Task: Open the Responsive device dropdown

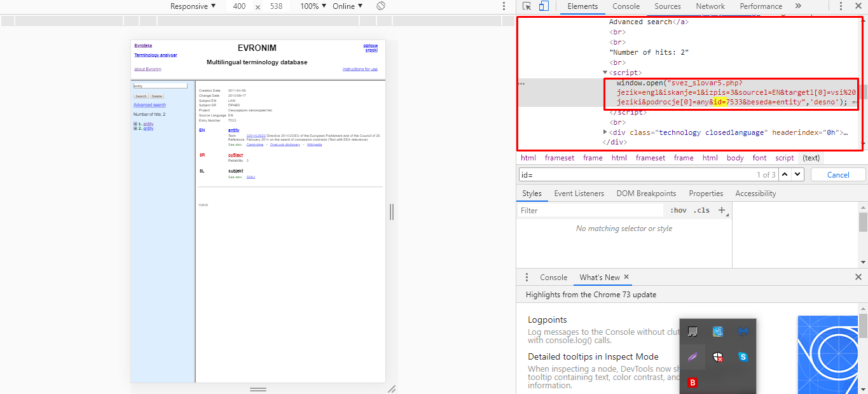Action: 193,6
